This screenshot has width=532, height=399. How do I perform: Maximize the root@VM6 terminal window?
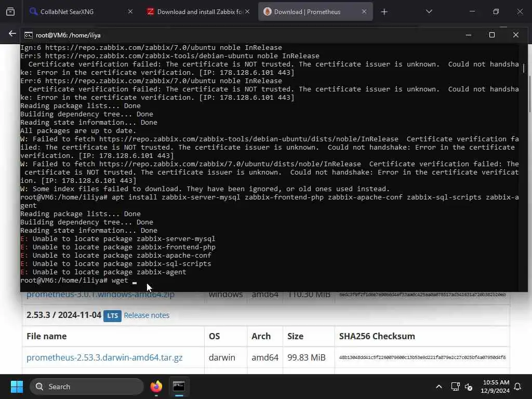(491, 35)
